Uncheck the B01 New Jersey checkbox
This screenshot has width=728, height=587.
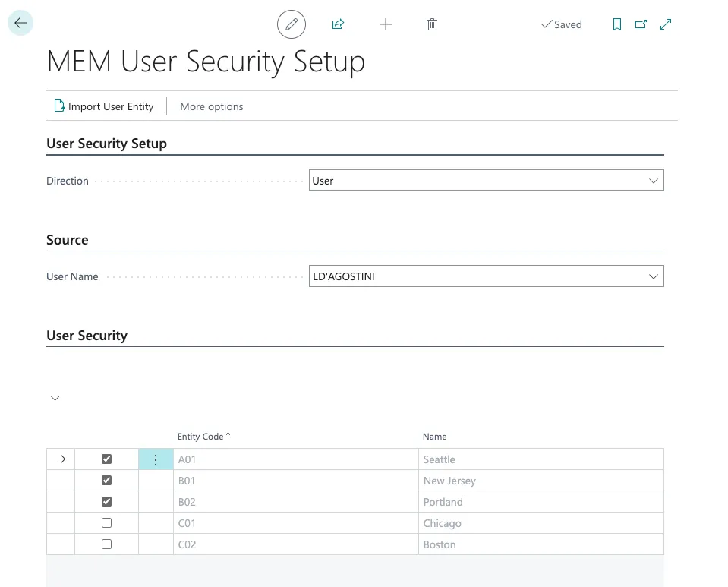click(x=106, y=481)
